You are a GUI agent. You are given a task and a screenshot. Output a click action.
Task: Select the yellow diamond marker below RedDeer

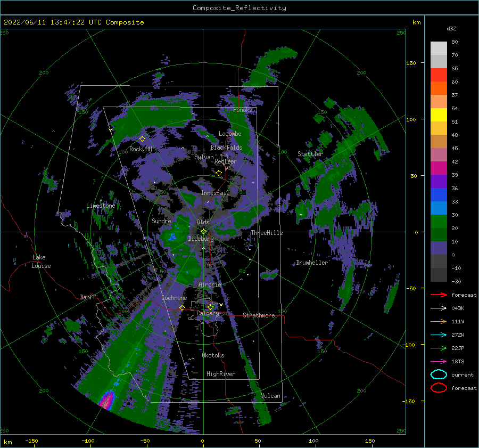(x=219, y=173)
